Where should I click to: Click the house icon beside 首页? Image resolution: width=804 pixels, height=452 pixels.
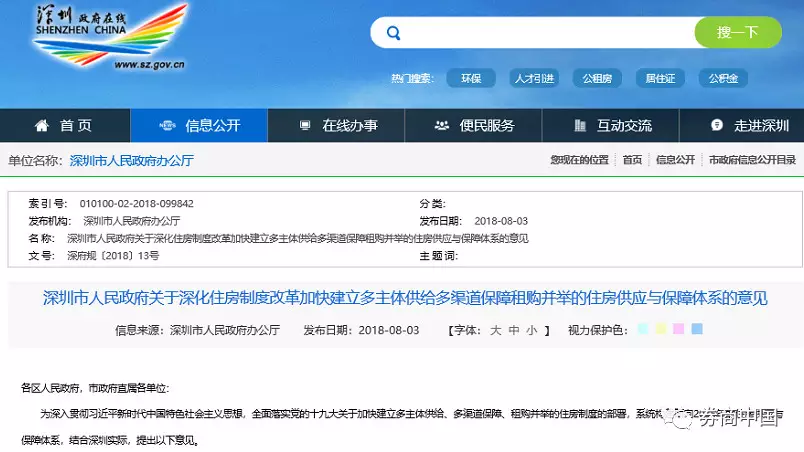[x=42, y=125]
